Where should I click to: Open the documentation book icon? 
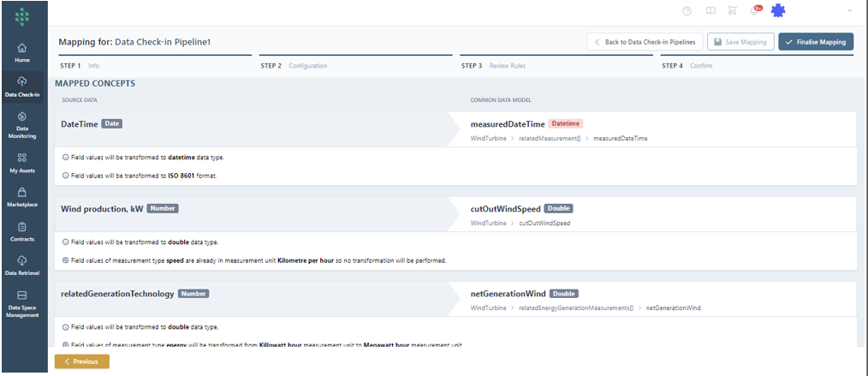coord(710,11)
